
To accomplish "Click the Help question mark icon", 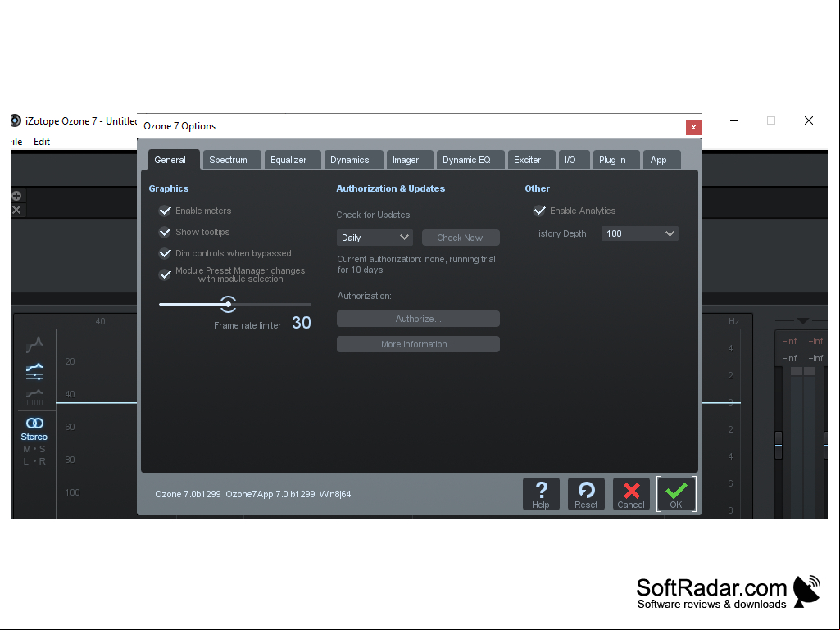I will click(541, 493).
